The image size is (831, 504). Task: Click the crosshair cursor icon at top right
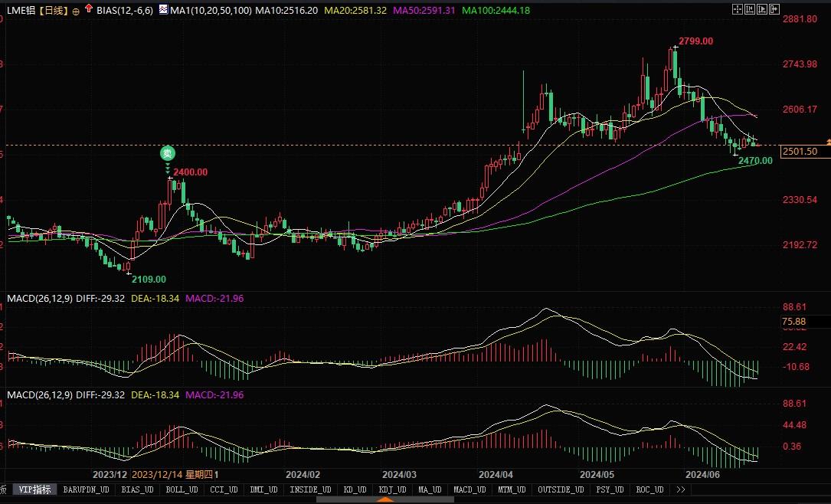pyautogui.click(x=738, y=9)
